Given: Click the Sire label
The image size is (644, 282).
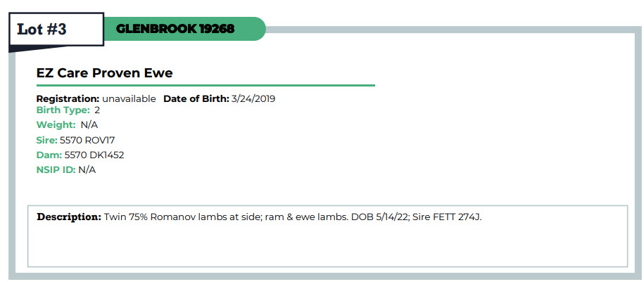Looking at the screenshot, I should pos(47,141).
